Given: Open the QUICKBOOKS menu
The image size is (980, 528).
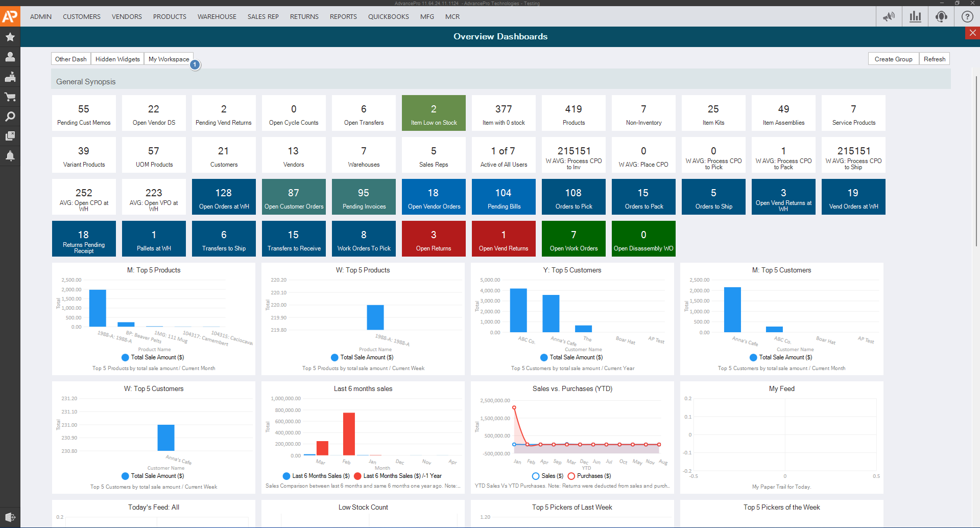Looking at the screenshot, I should pyautogui.click(x=388, y=16).
